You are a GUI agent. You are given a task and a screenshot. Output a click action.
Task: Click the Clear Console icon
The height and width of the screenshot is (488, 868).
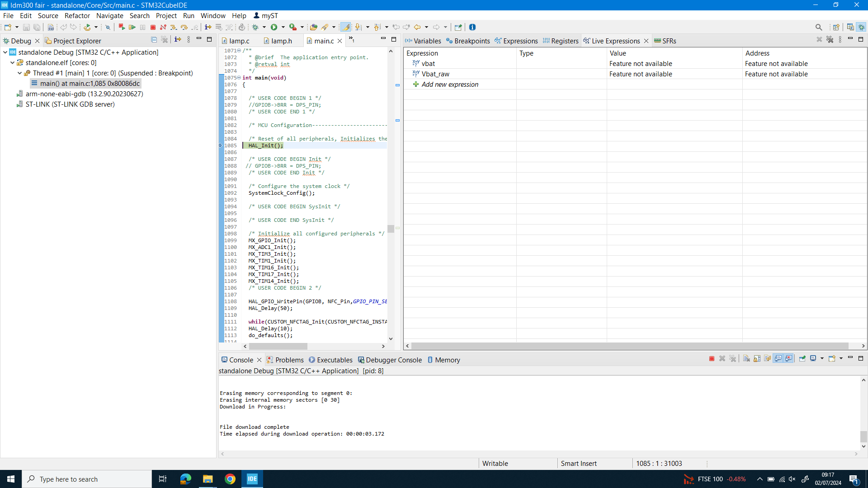(746, 359)
